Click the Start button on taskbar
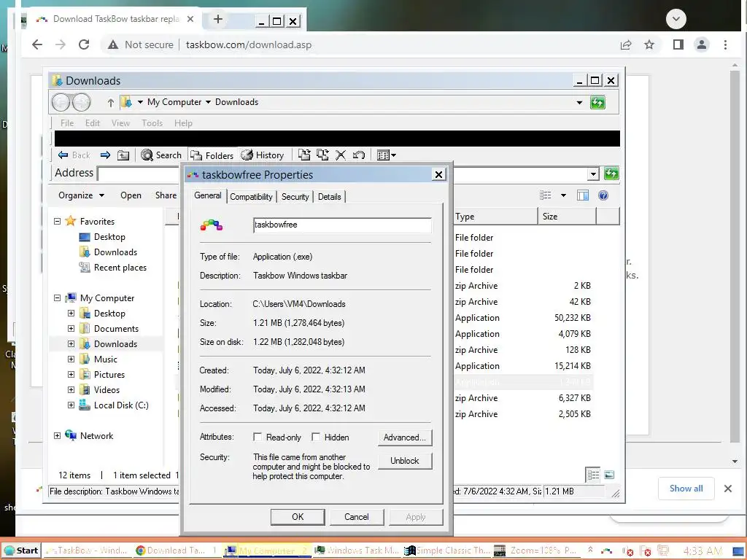This screenshot has width=747, height=560. pos(21,551)
